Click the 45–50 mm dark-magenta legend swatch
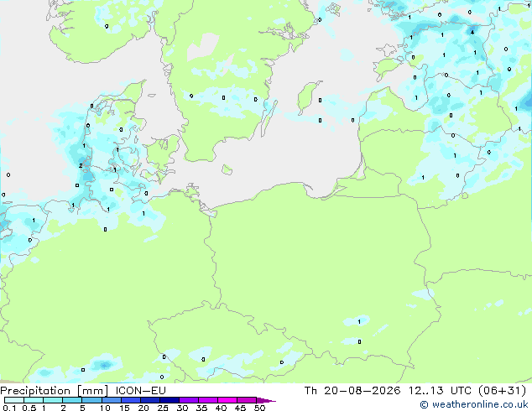Image resolution: width=532 pixels, height=411 pixels. click(x=247, y=400)
